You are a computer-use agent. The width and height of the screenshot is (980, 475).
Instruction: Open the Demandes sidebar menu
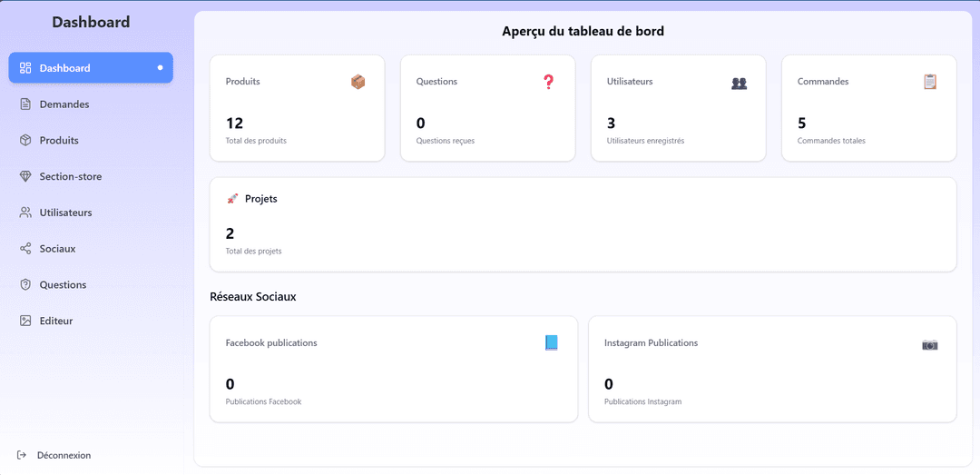(x=64, y=104)
